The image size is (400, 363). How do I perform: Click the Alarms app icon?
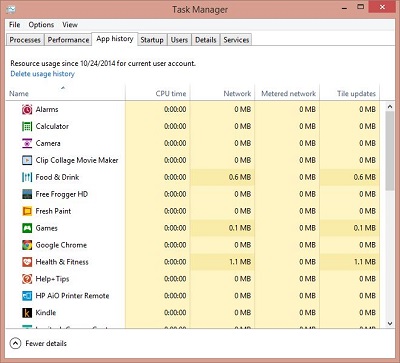click(27, 109)
